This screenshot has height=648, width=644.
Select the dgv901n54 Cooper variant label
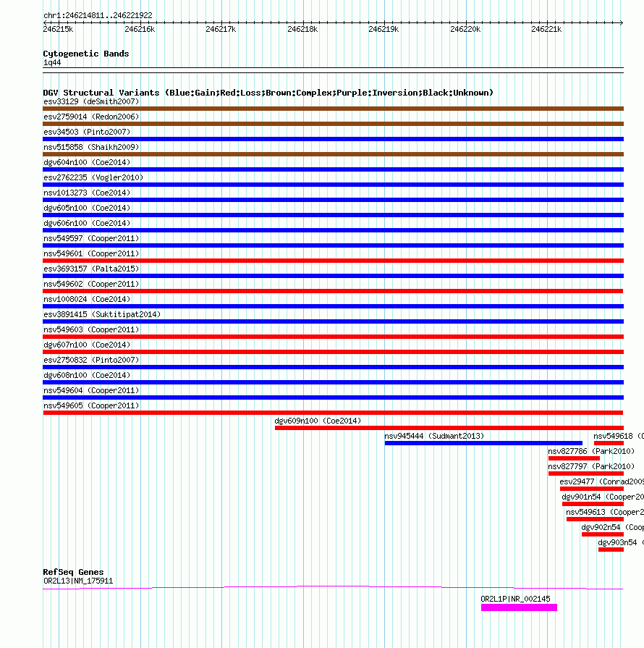tap(603, 497)
